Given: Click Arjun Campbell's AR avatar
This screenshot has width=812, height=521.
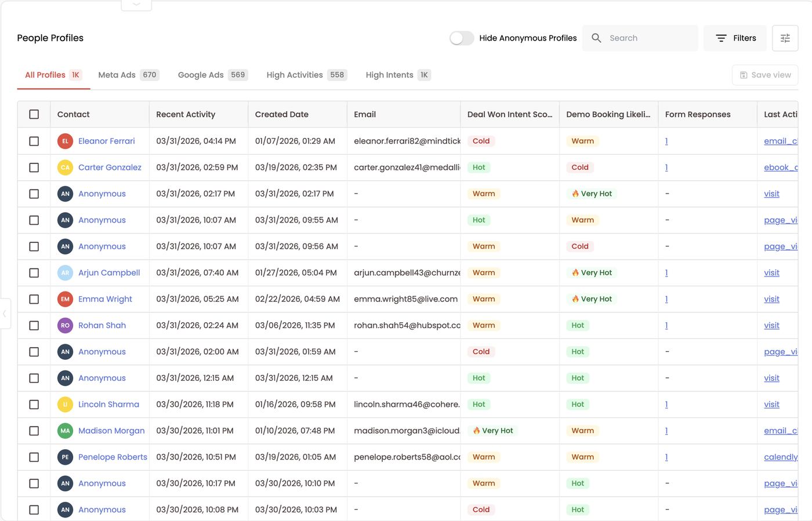Looking at the screenshot, I should [65, 273].
